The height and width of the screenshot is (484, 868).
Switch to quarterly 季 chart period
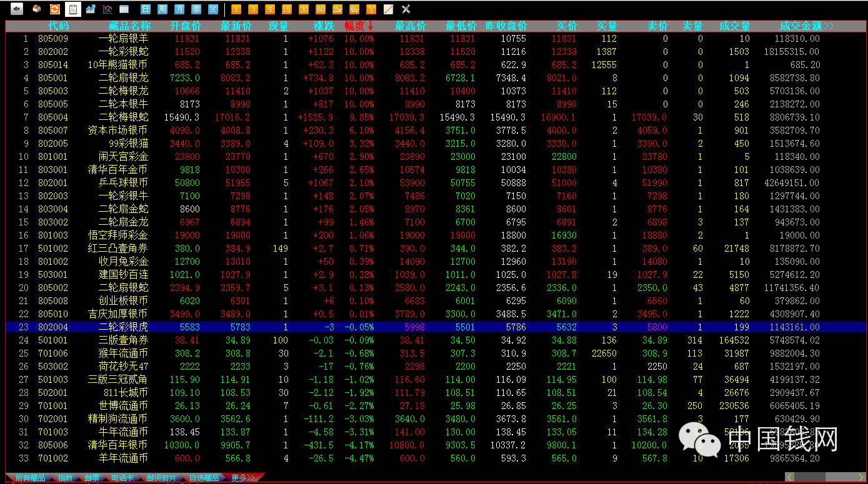click(x=196, y=9)
